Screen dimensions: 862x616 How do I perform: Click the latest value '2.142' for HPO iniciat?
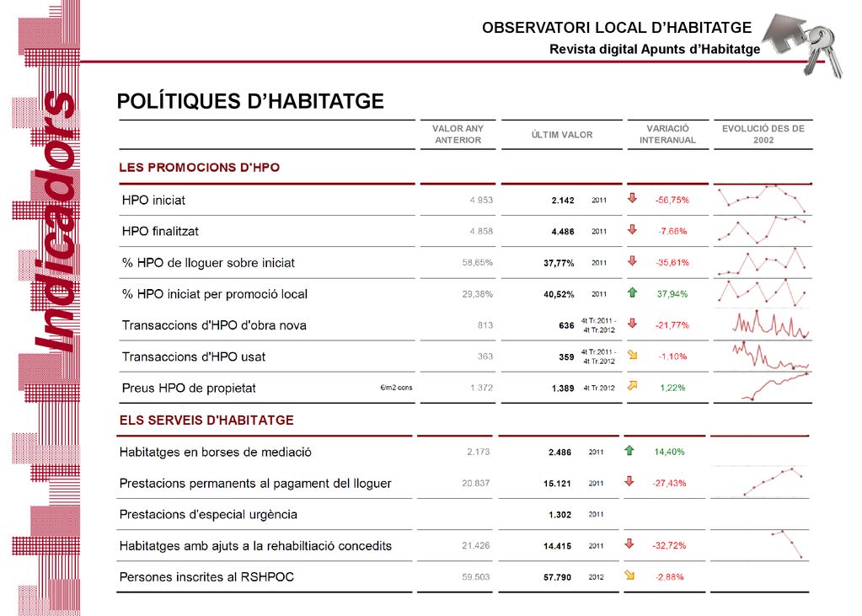[563, 201]
